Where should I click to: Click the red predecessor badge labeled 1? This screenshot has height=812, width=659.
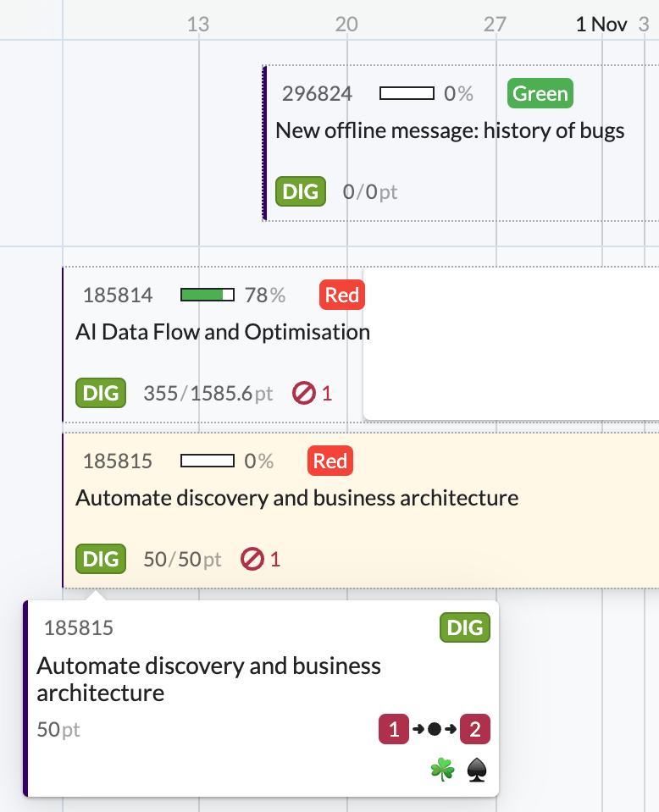(393, 728)
